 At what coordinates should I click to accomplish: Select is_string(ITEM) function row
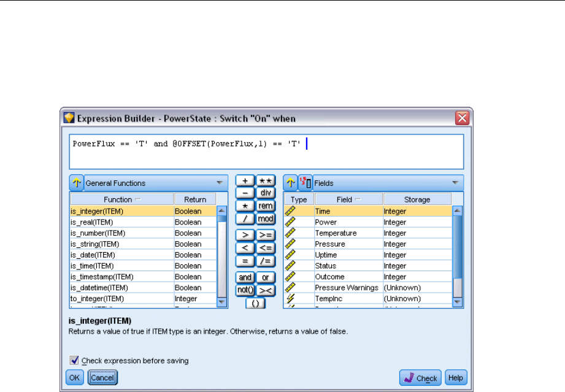pos(144,244)
